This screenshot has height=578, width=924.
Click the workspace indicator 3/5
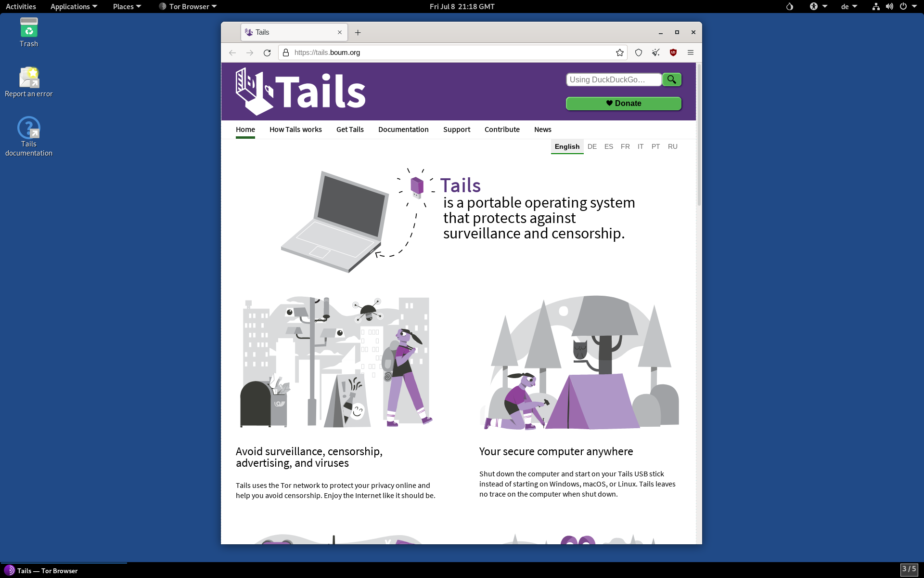click(x=909, y=569)
